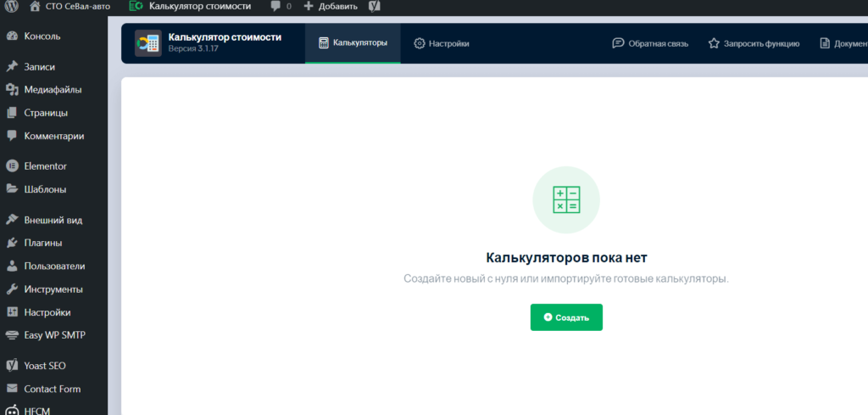Click the large calculator illustration

click(566, 200)
